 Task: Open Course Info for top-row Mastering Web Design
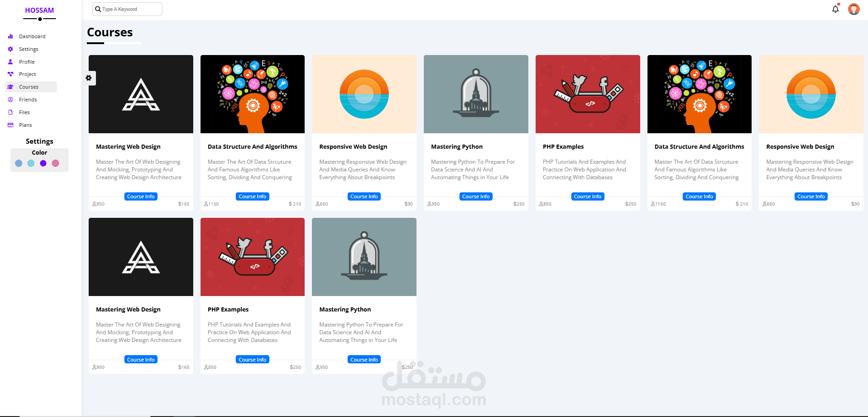click(x=141, y=196)
